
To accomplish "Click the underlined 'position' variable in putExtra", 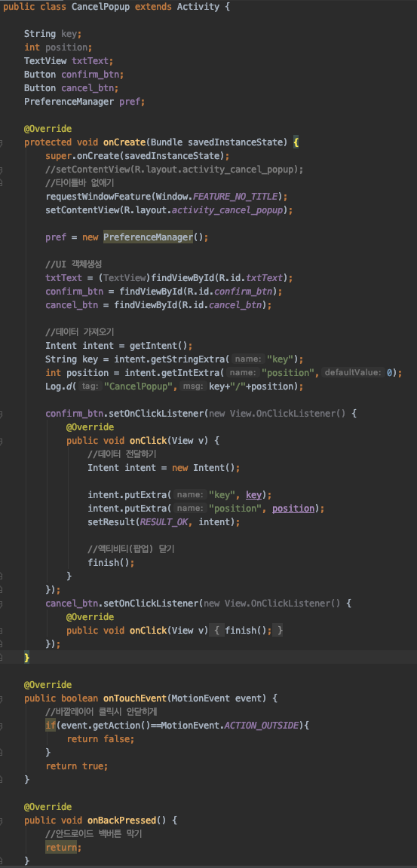I will [x=293, y=509].
